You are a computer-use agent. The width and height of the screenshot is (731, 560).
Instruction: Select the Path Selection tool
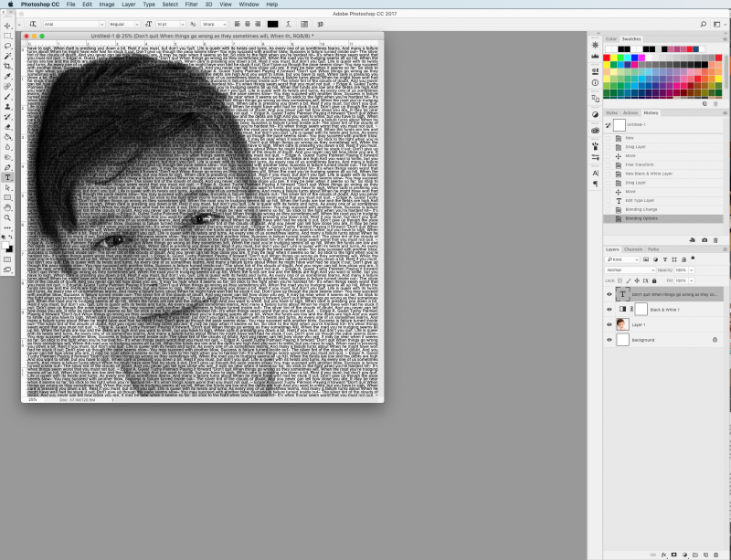7,187
